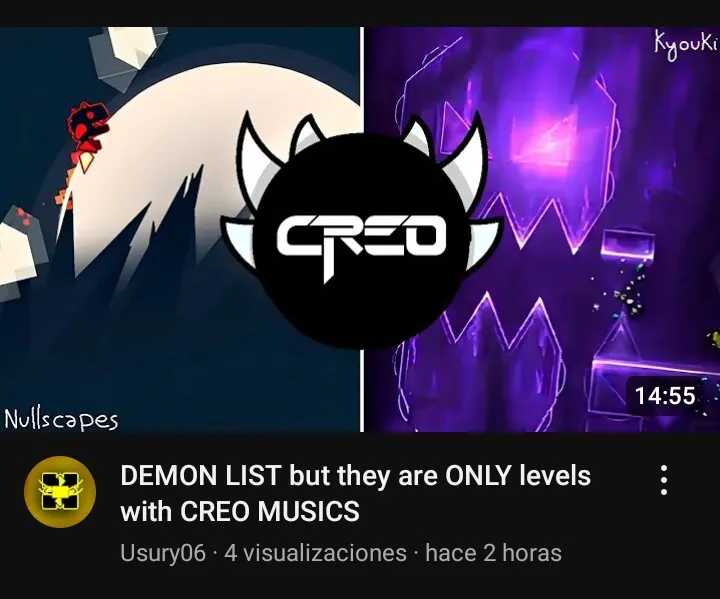720x599 pixels.
Task: Click the white vertical divider below the logo
Action: pyautogui.click(x=362, y=390)
